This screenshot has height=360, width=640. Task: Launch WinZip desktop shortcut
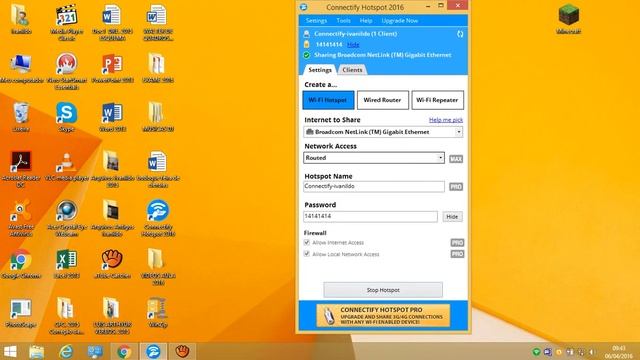click(x=158, y=313)
